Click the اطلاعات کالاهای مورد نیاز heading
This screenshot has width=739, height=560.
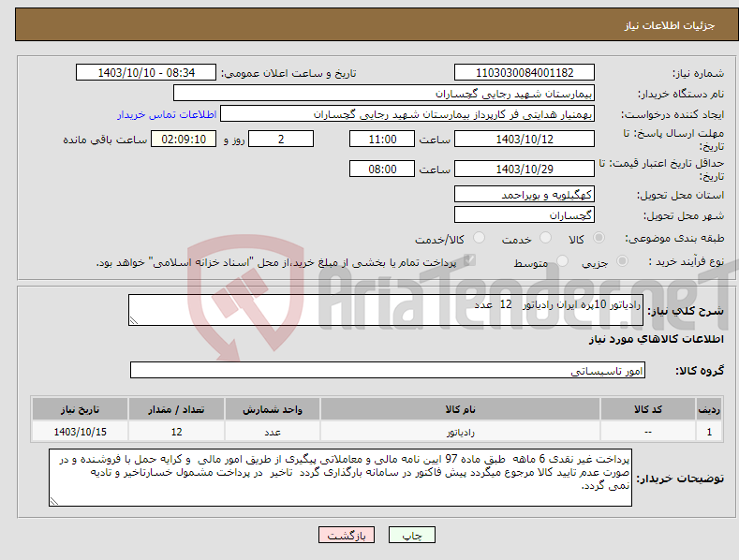click(x=656, y=339)
